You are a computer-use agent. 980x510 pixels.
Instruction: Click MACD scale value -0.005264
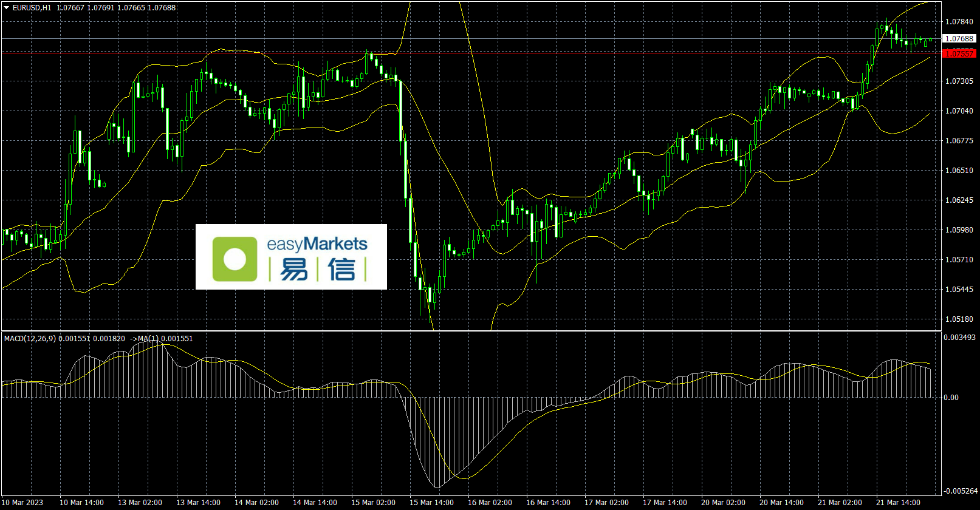(961, 491)
